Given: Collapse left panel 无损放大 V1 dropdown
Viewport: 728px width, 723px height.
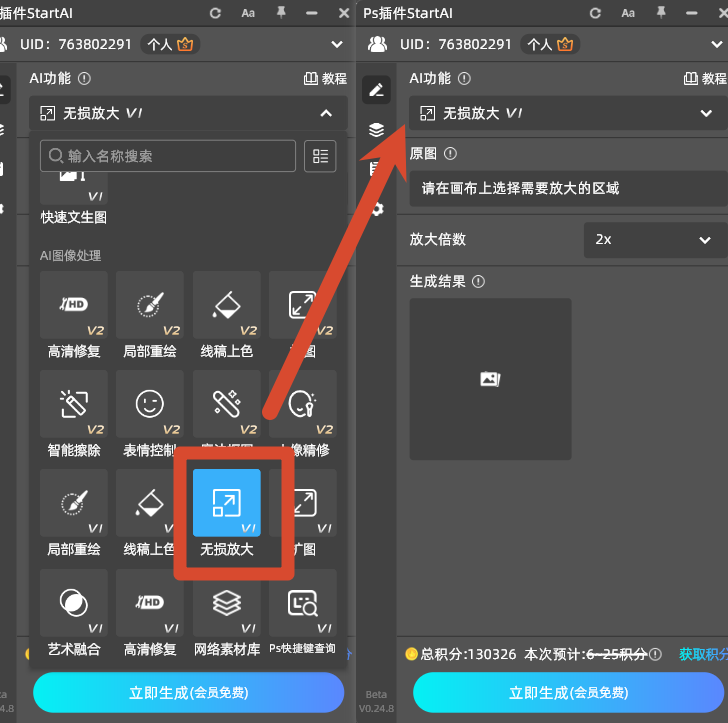Looking at the screenshot, I should coord(326,113).
